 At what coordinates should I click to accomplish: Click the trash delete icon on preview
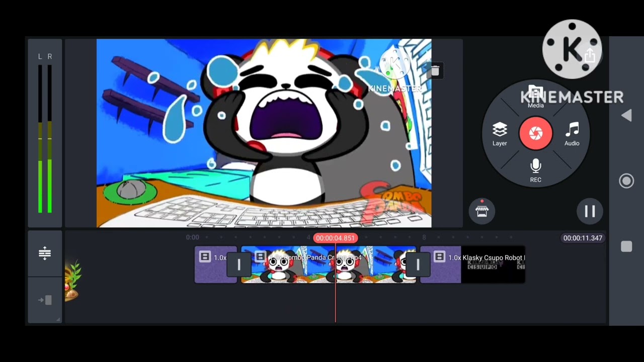tap(435, 71)
